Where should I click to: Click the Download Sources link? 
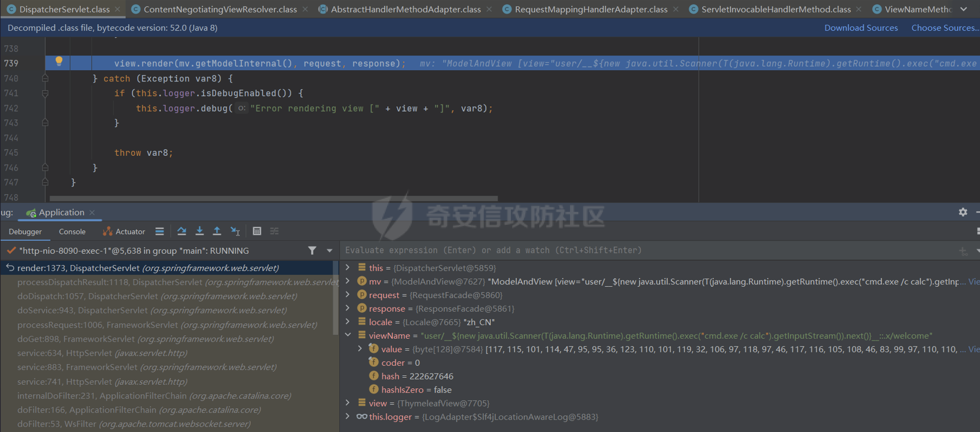[861, 28]
